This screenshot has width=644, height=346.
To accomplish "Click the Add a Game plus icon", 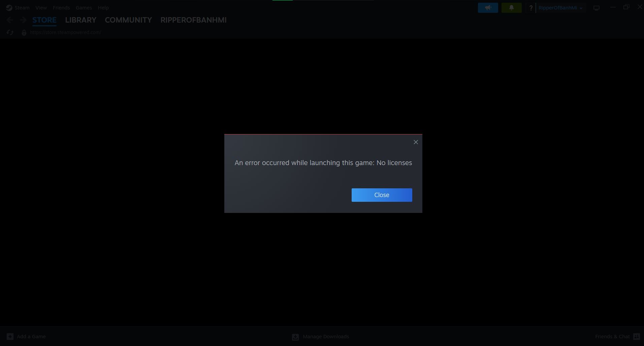I will pyautogui.click(x=10, y=337).
